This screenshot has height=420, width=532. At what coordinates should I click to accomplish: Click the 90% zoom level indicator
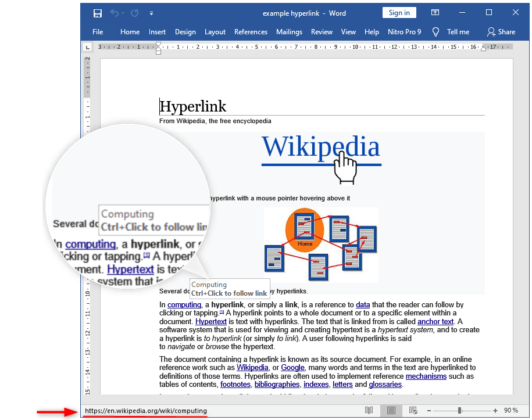[x=511, y=411]
